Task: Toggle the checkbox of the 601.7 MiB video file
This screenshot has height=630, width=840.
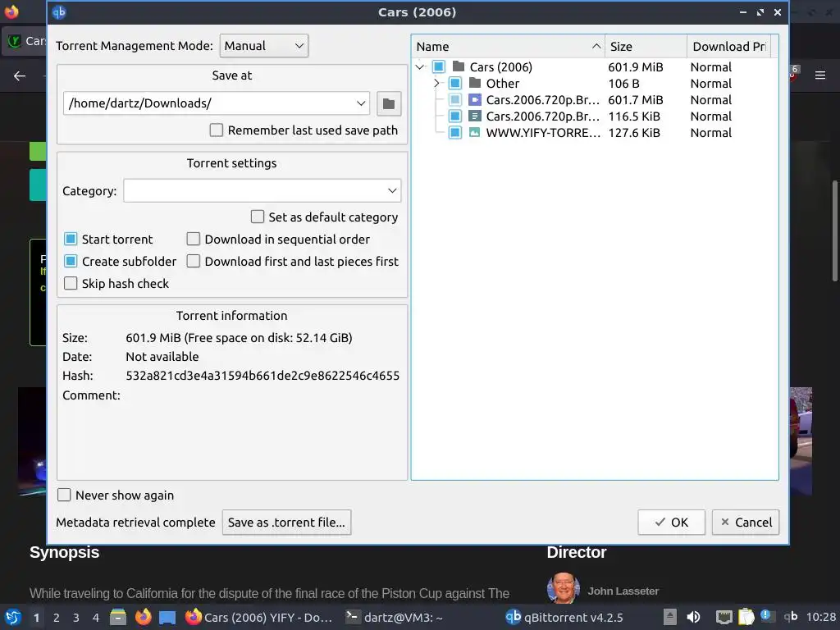Action: coord(454,99)
